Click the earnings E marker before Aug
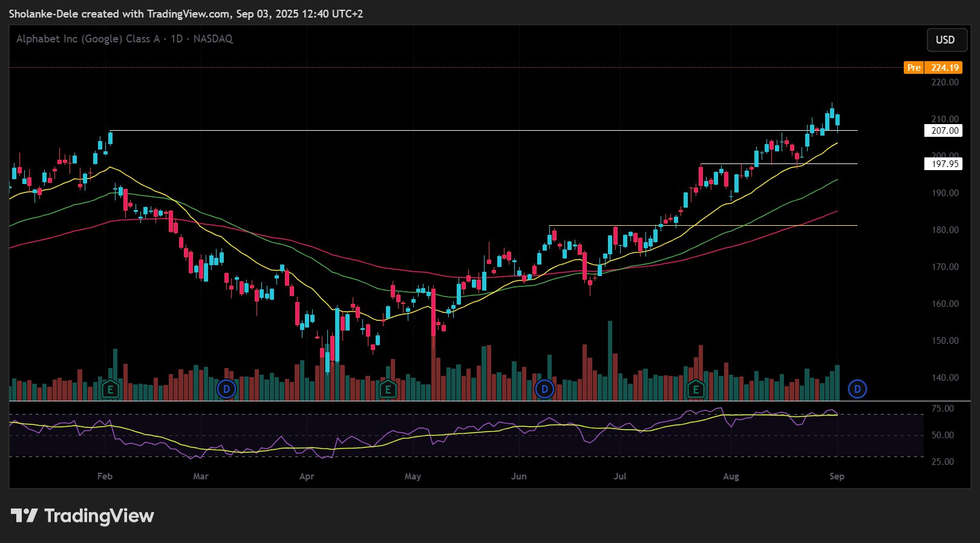 coord(696,389)
